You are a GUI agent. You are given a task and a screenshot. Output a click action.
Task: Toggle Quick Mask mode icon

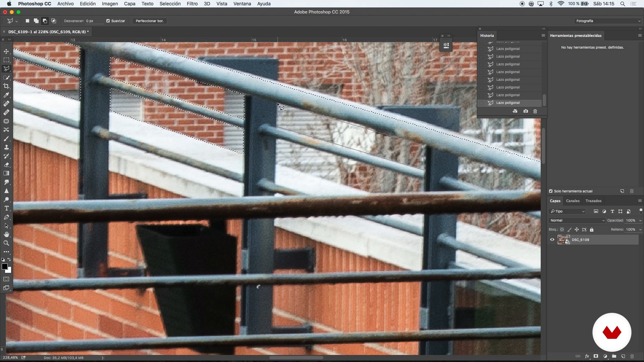tap(6, 279)
